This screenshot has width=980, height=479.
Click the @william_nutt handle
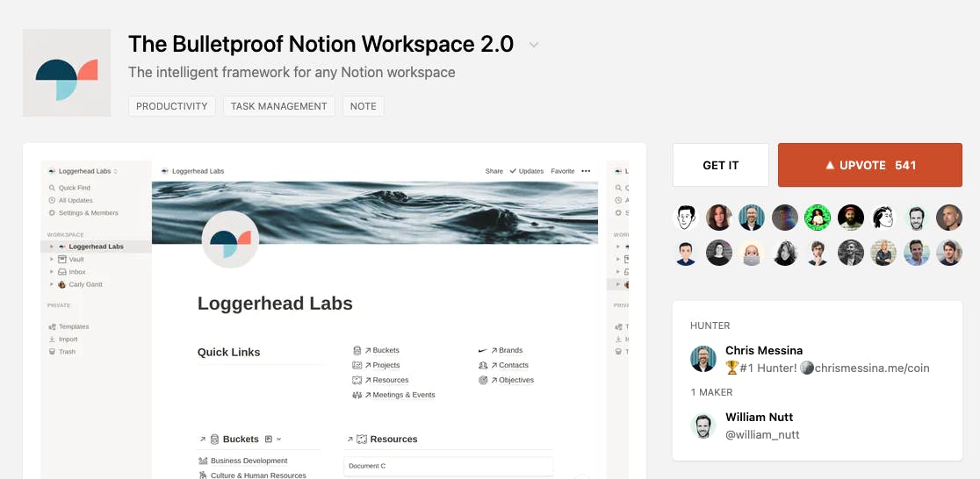762,434
